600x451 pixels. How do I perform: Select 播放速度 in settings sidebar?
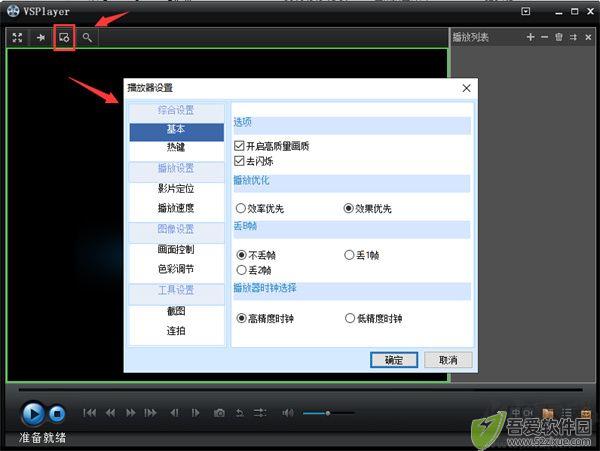176,208
